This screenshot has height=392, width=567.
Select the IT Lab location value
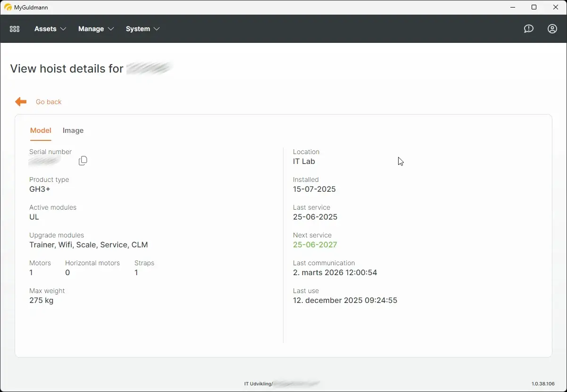pos(304,161)
